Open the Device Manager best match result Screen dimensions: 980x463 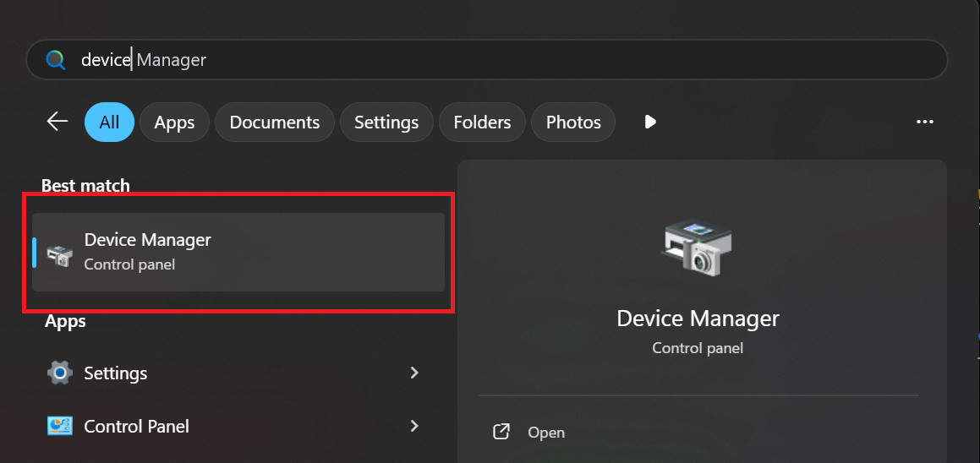tap(238, 252)
